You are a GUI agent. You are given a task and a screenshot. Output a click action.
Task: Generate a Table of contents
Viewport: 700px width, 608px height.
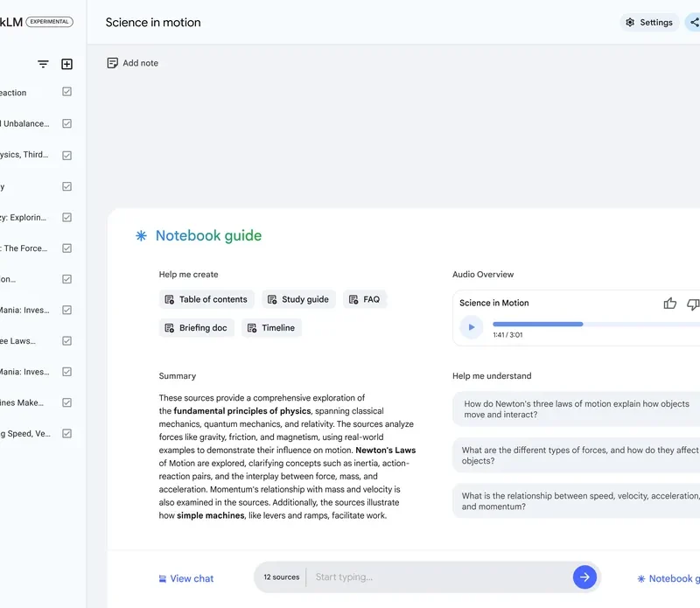[206, 299]
